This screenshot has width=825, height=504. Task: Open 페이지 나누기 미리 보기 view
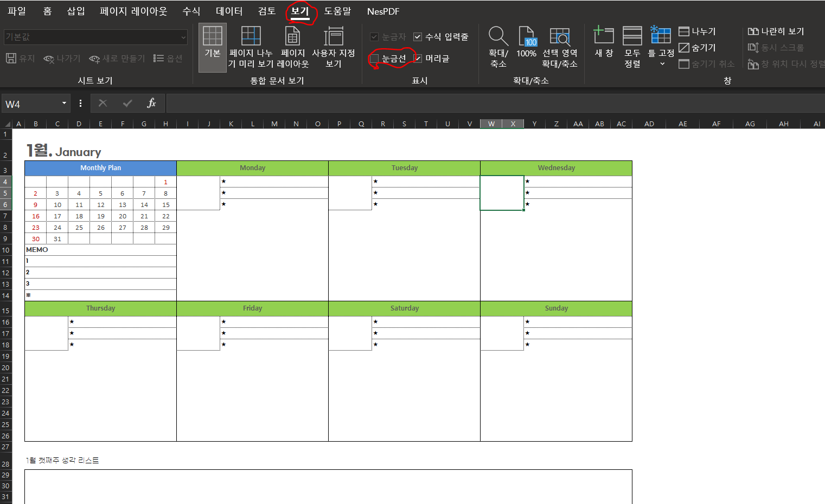click(251, 47)
